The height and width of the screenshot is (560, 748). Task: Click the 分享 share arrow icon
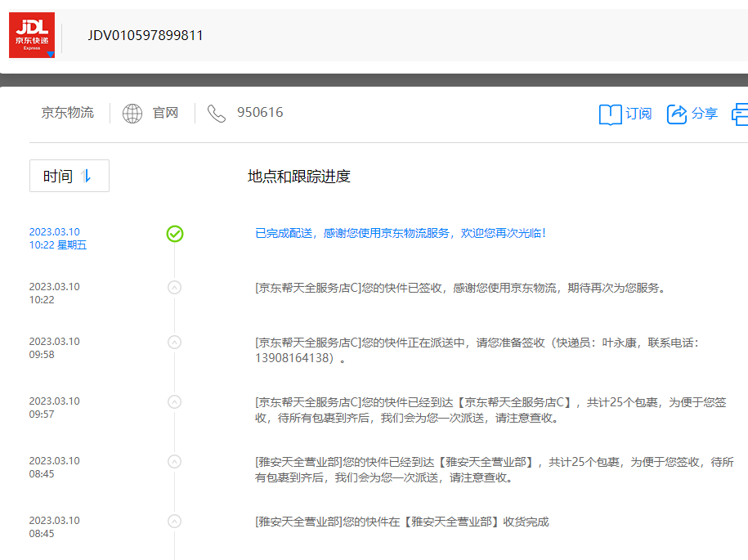[676, 114]
